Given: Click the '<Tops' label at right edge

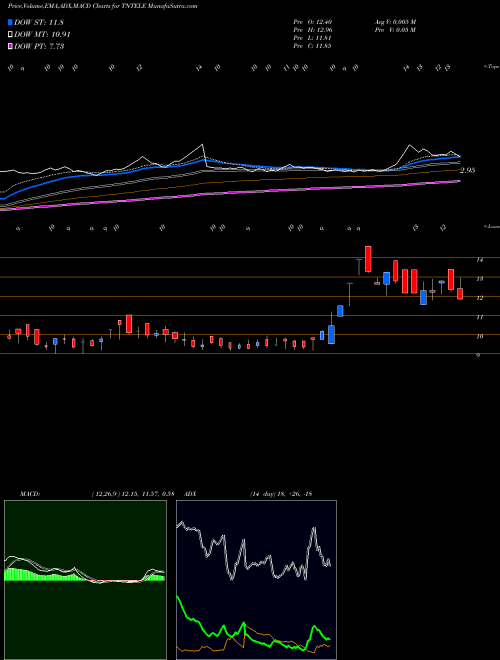Looking at the screenshot, I should [491, 67].
